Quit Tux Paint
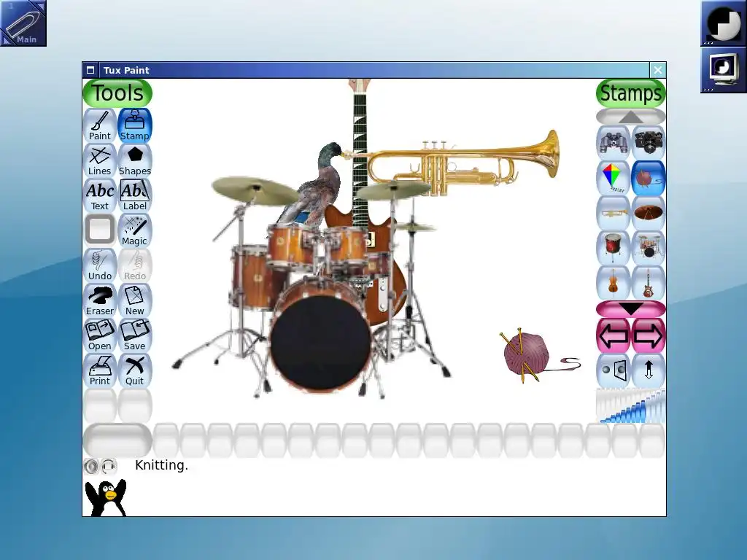747x560 pixels. point(135,370)
